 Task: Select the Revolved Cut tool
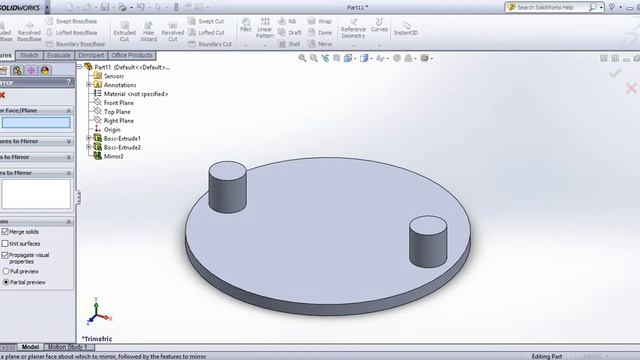[x=173, y=31]
